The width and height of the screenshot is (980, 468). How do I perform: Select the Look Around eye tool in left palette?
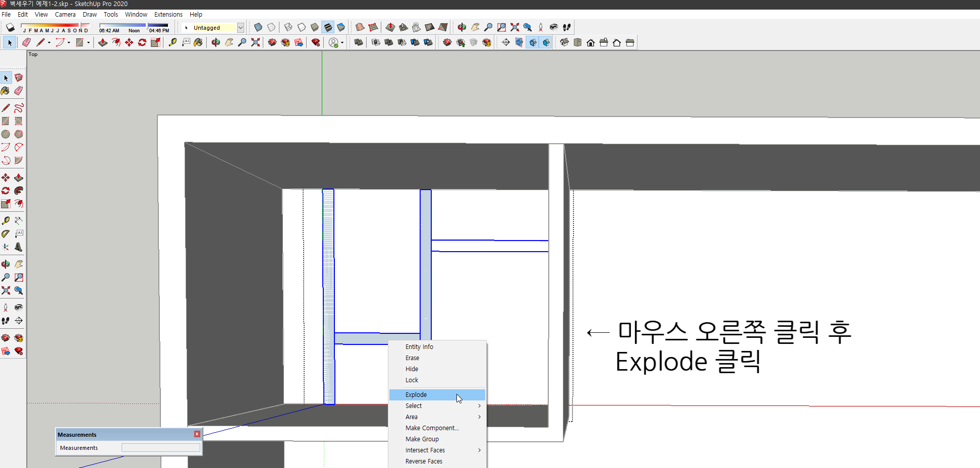tap(19, 308)
